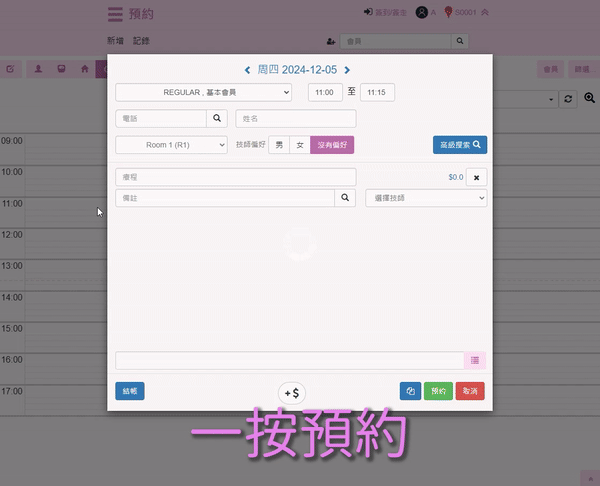The height and width of the screenshot is (486, 600).
Task: Open the hamburger main menu
Action: click(x=115, y=14)
